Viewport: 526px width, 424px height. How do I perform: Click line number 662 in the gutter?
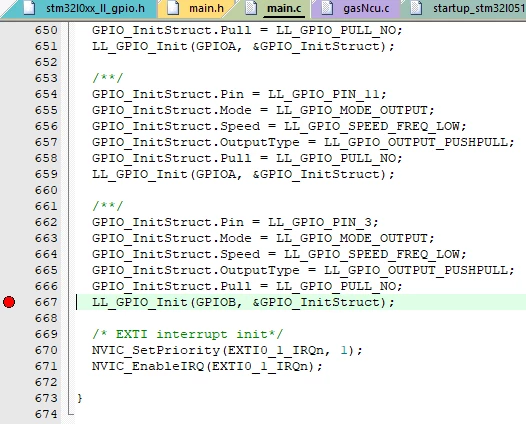pyautogui.click(x=46, y=222)
